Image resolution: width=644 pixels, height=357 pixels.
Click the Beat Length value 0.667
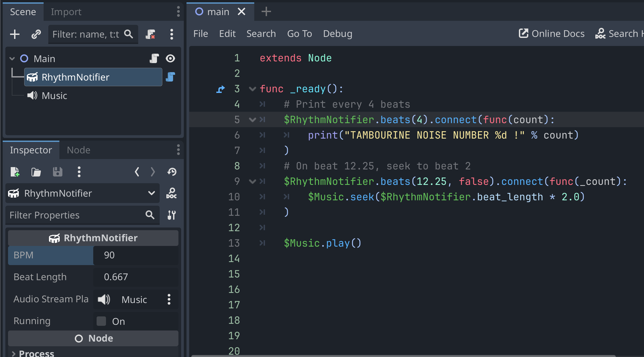[x=136, y=277]
